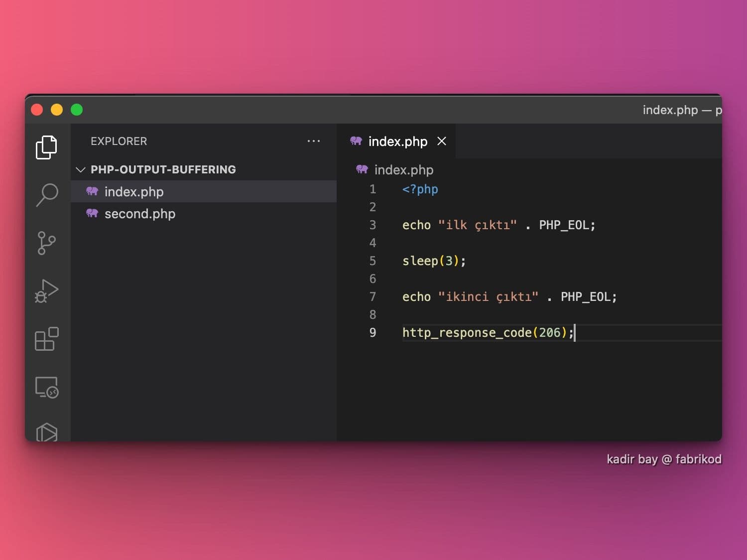
Task: Click the <?php opening tag
Action: pyautogui.click(x=420, y=189)
